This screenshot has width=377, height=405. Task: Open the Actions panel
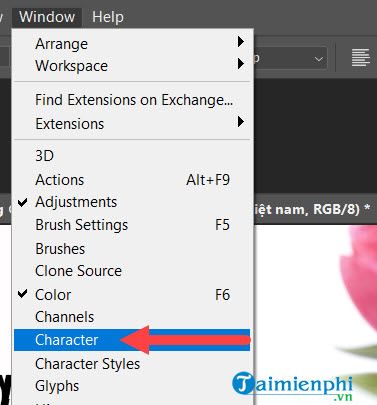[132, 180]
